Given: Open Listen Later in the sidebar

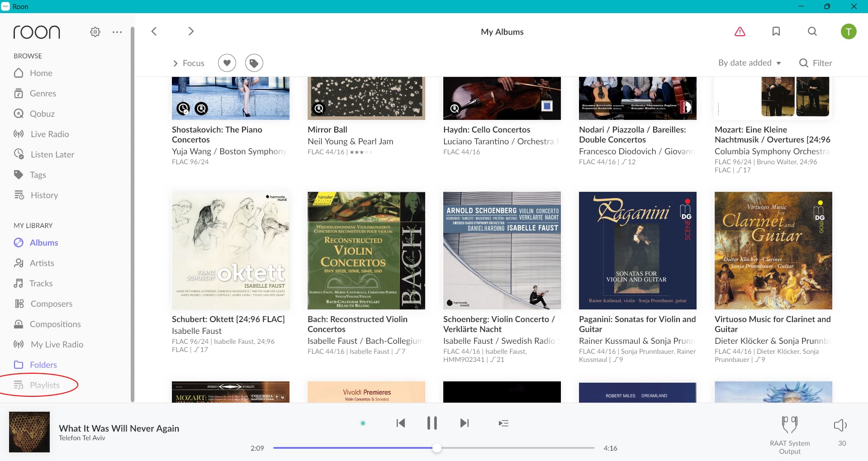Looking at the screenshot, I should pos(44,154).
